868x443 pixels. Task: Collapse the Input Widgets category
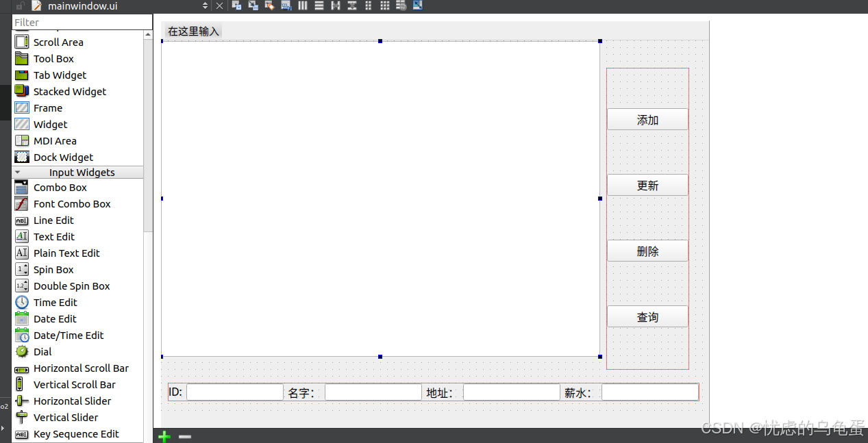(77, 173)
